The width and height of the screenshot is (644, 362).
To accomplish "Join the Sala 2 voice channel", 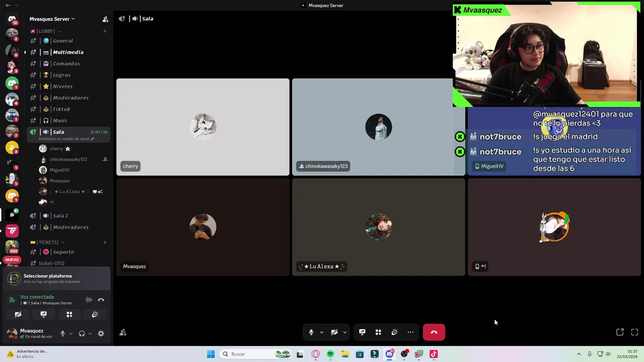I will tap(68, 216).
